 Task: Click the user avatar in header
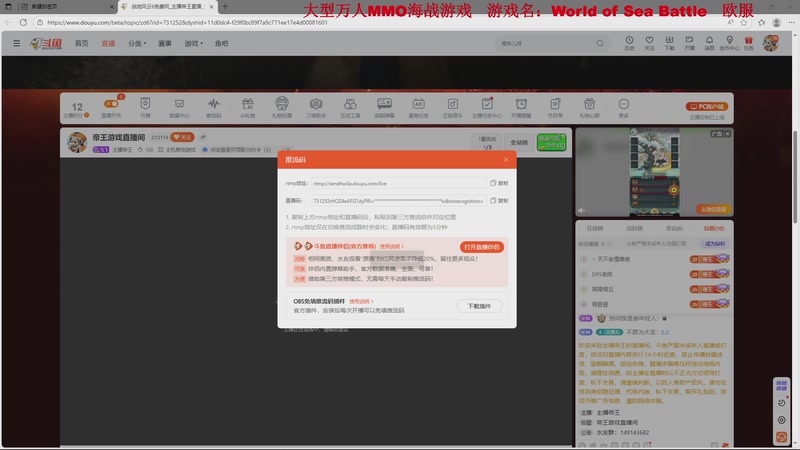(x=771, y=43)
